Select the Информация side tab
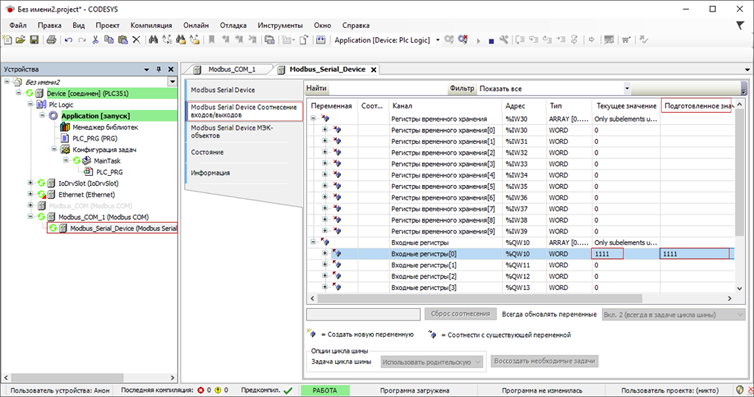Viewport: 754px width, 397px height. pos(210,173)
